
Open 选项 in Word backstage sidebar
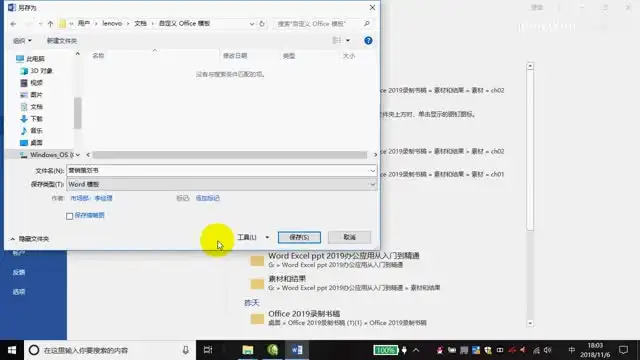click(x=19, y=292)
